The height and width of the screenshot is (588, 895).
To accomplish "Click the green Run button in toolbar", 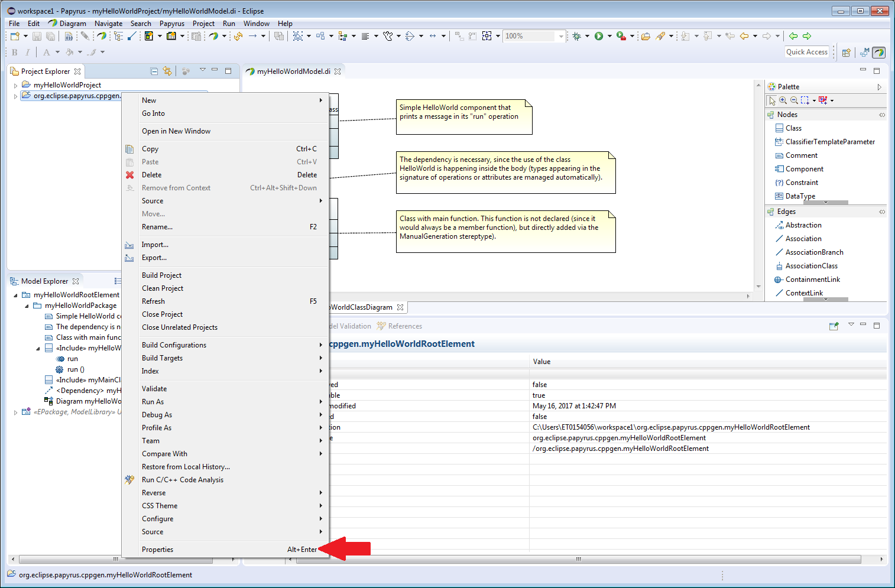I will coord(599,36).
